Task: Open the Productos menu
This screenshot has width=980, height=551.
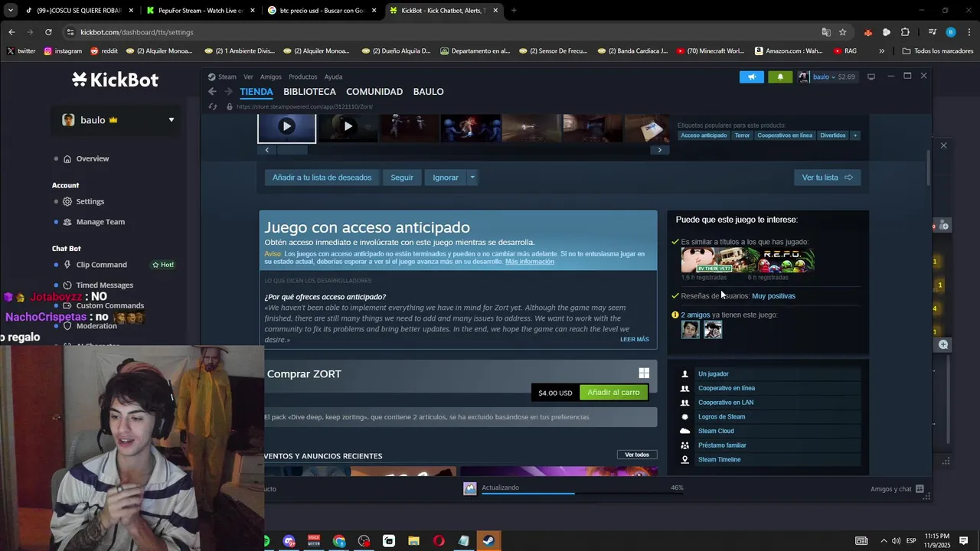Action: click(x=303, y=77)
